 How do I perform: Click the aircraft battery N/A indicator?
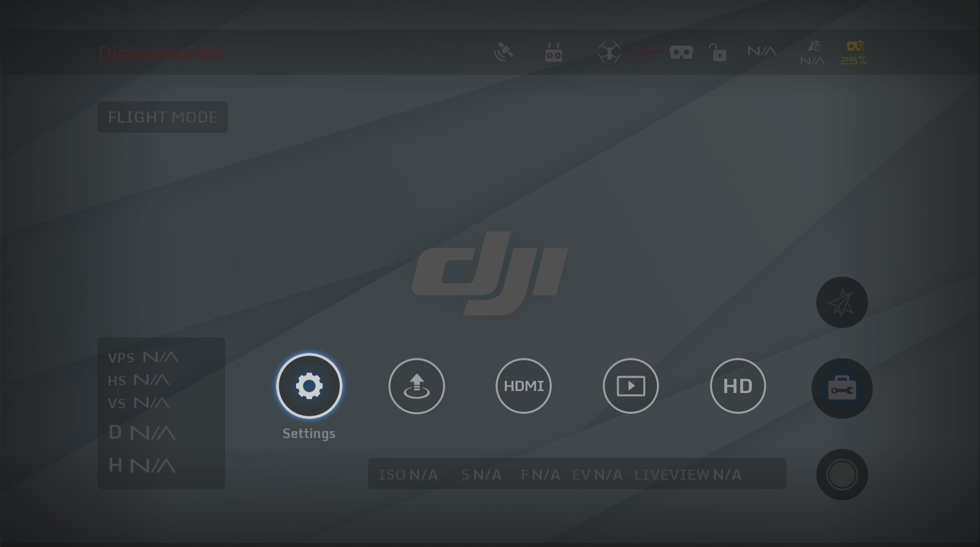pos(813,54)
